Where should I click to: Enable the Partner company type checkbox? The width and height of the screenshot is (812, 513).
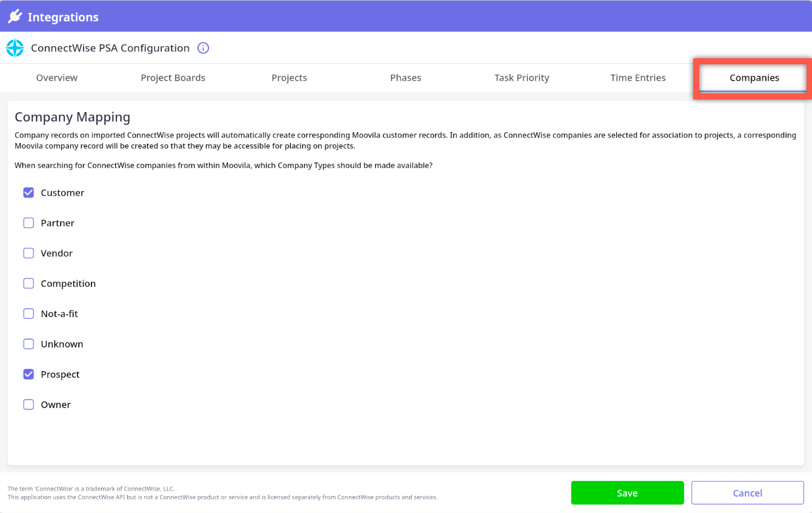point(28,223)
